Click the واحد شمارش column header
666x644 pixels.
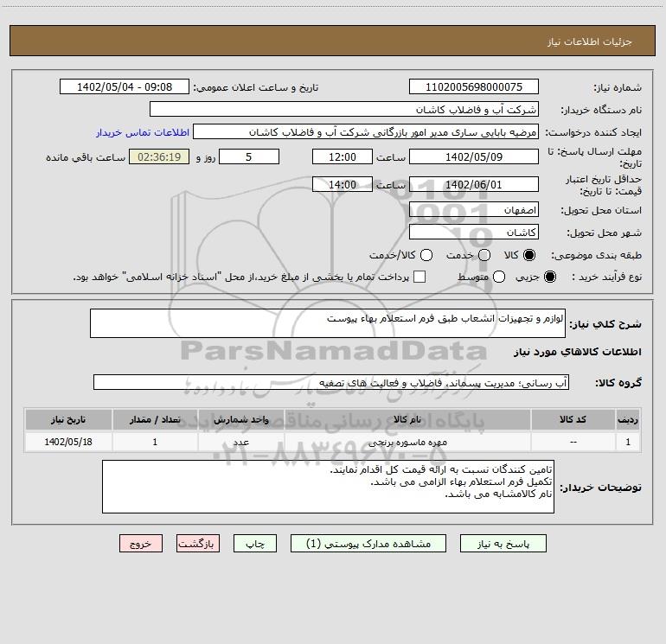(x=240, y=420)
